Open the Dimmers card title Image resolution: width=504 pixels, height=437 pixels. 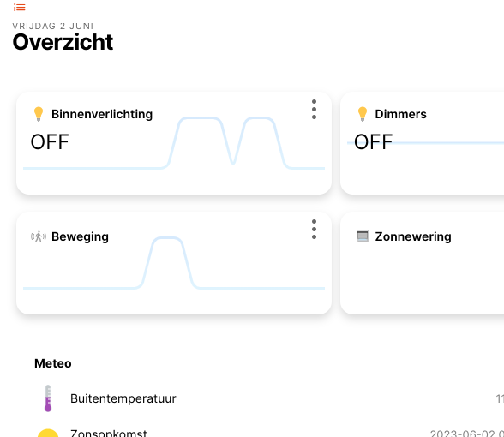pyautogui.click(x=400, y=114)
